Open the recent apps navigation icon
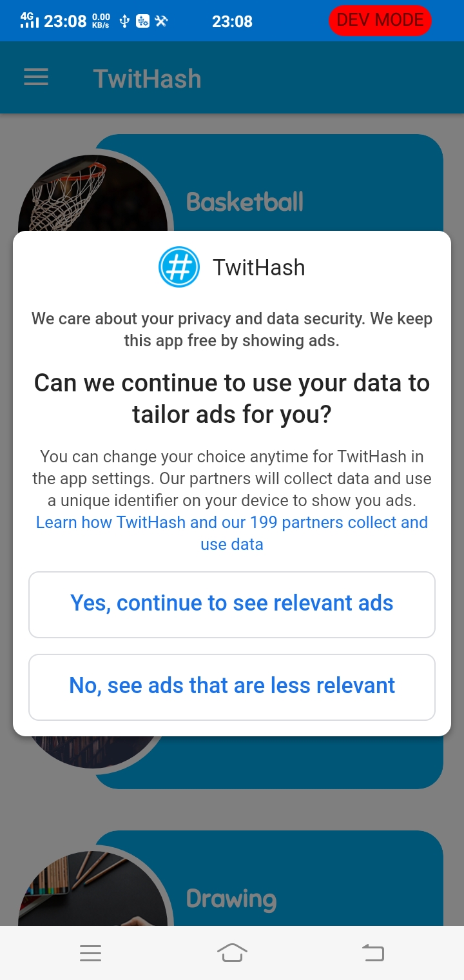The image size is (464, 980). 90,952
